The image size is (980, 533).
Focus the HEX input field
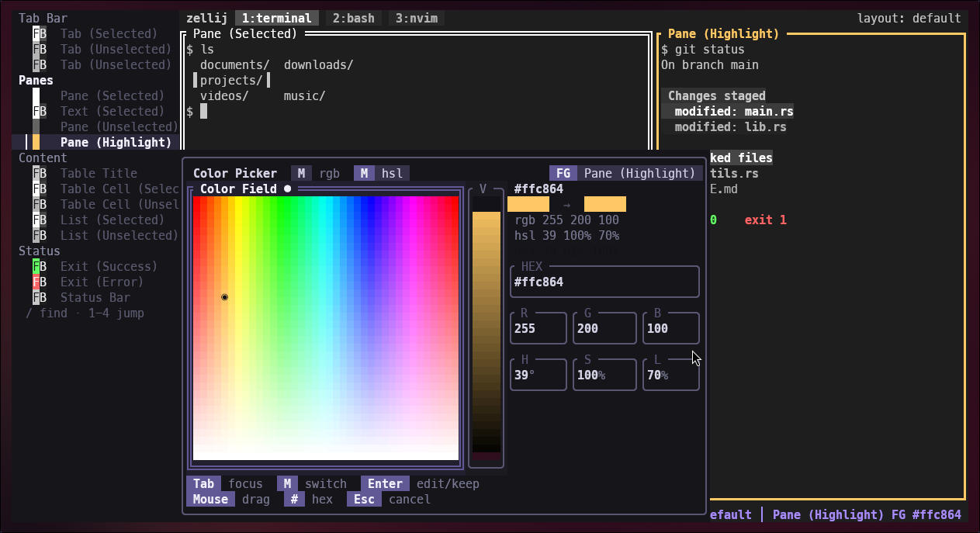(x=605, y=282)
